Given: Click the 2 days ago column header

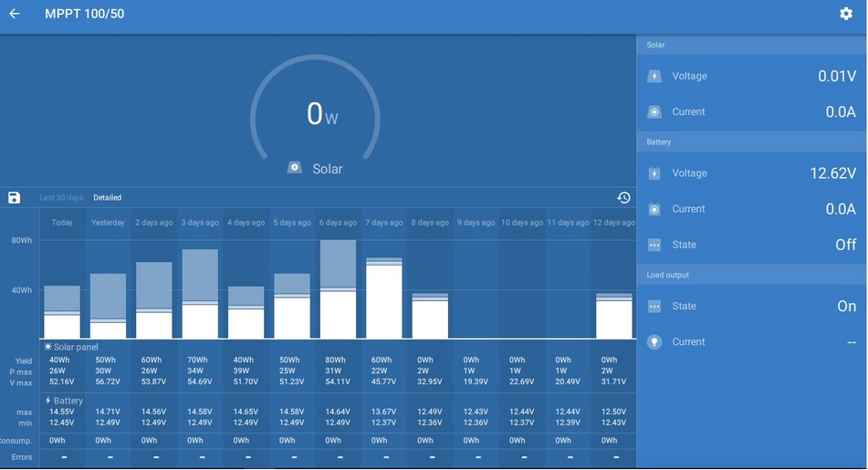Looking at the screenshot, I should pos(154,223).
